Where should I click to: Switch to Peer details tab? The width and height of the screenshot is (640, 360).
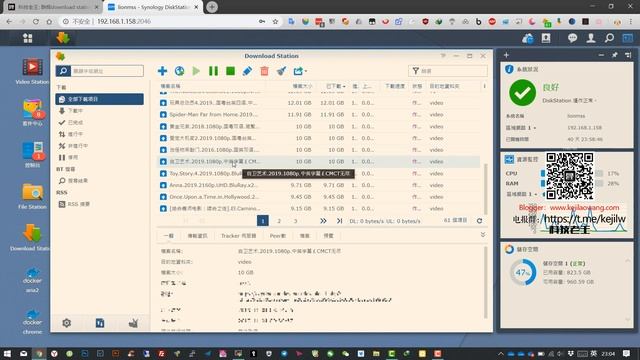point(278,236)
